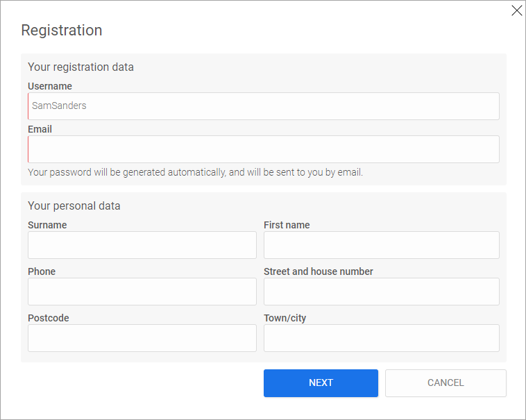The width and height of the screenshot is (526, 420).
Task: Click the Username label text
Action: click(50, 86)
